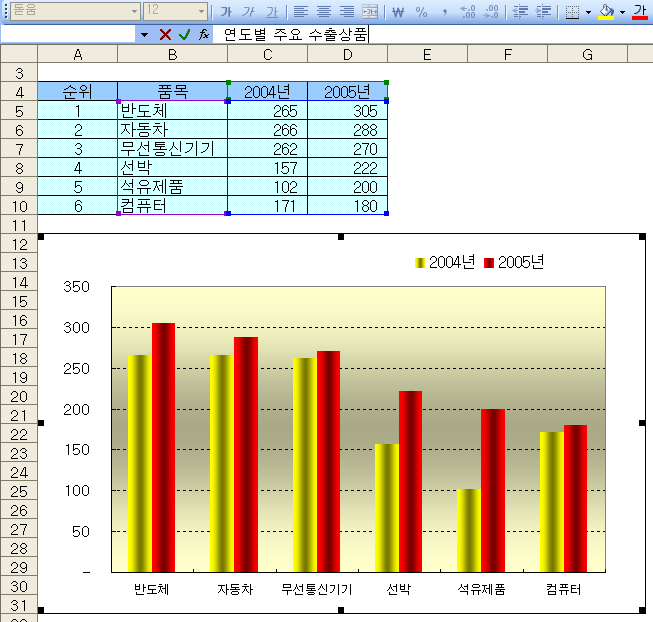Expand the borders dropdown arrow
Screen dimensions: 653x622
click(588, 12)
